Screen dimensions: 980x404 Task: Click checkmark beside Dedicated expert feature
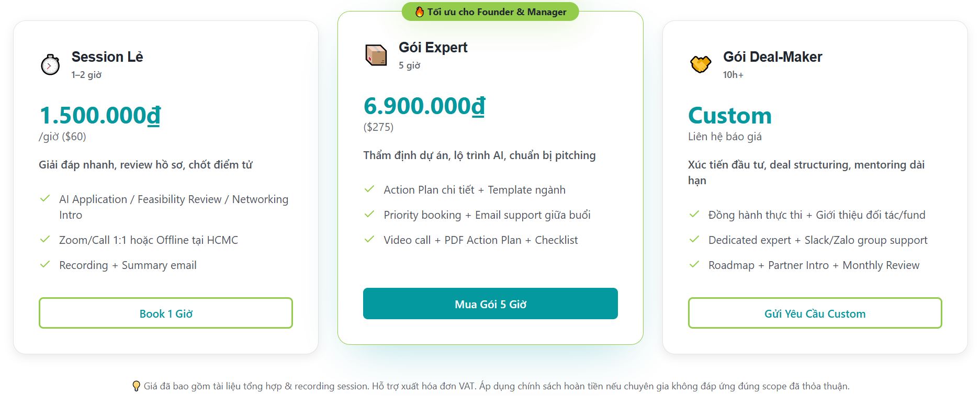coord(694,240)
